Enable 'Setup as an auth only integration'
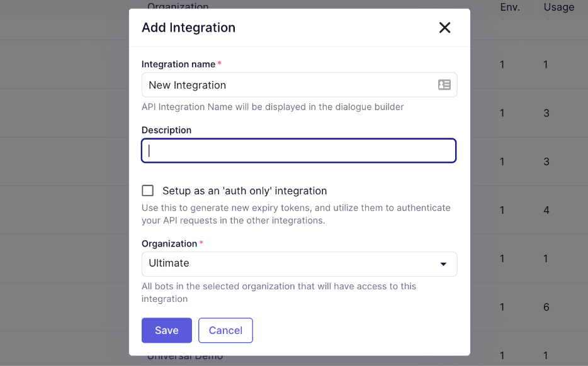Image resolution: width=588 pixels, height=366 pixels. pyautogui.click(x=147, y=190)
